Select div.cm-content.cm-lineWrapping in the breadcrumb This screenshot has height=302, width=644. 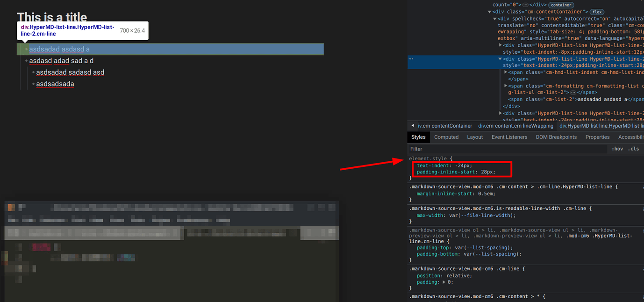click(x=515, y=125)
